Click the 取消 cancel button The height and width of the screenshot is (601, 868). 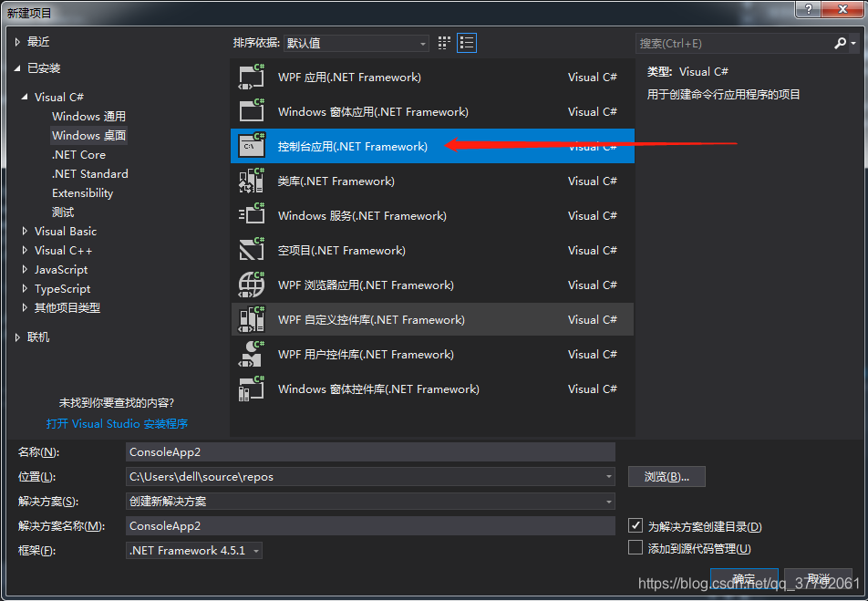click(818, 579)
